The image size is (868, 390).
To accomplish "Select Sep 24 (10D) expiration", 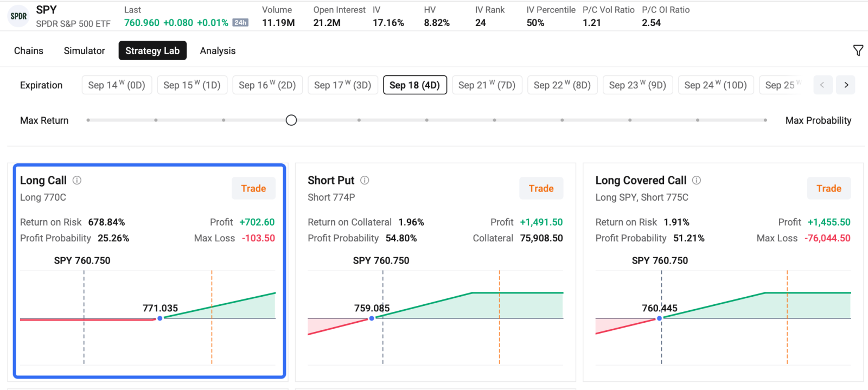I will [716, 85].
